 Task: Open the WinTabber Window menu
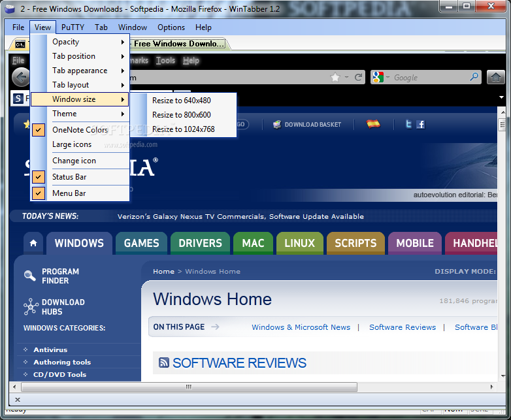(x=132, y=27)
